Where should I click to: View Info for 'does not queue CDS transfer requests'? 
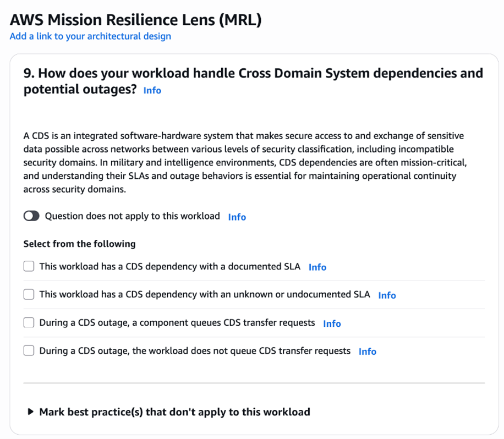[x=367, y=352]
